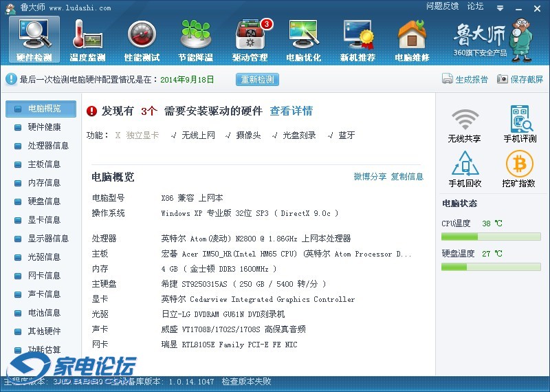Click the 重新检测 re-detect button

pyautogui.click(x=257, y=79)
